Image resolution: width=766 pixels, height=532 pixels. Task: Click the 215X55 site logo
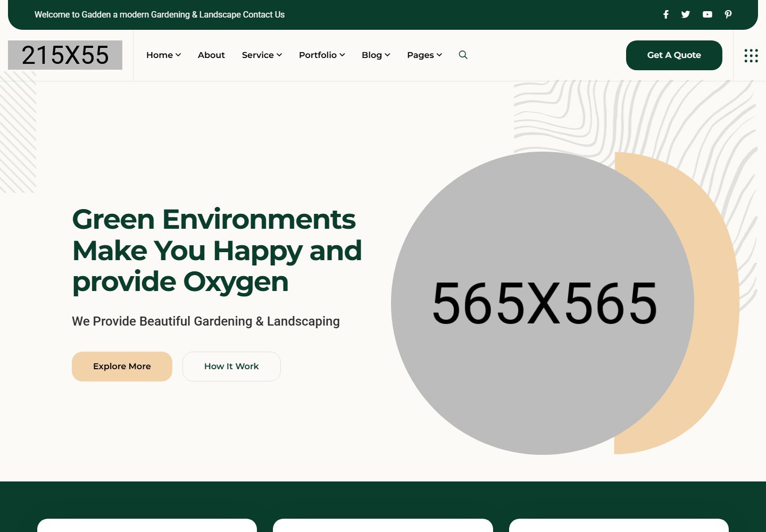[65, 55]
